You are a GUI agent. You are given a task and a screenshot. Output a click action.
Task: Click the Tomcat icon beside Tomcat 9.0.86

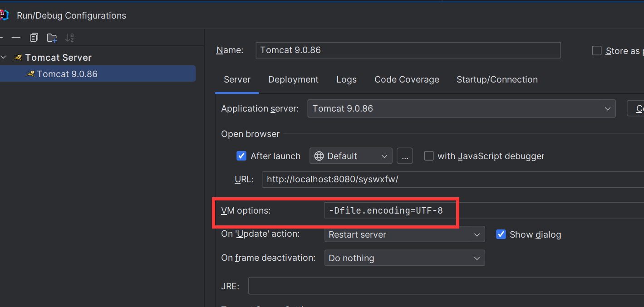click(x=30, y=74)
